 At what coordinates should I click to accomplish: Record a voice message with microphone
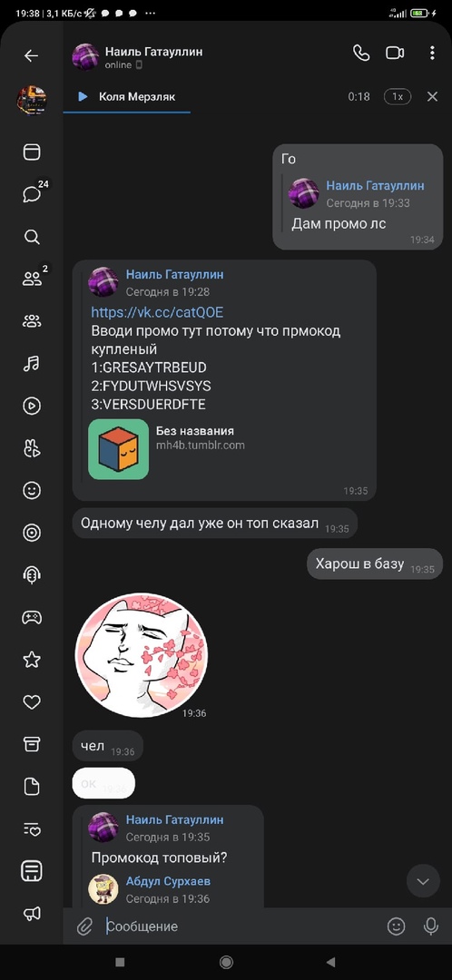point(431,926)
